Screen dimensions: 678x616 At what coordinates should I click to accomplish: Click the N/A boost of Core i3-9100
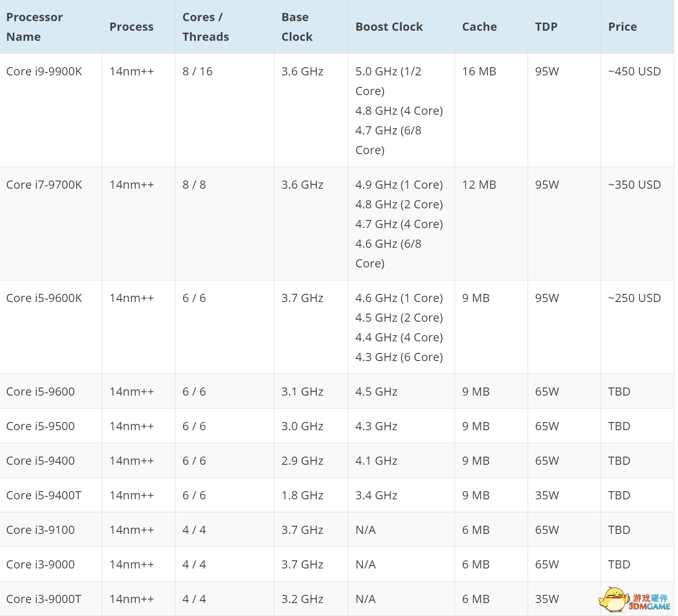(366, 530)
